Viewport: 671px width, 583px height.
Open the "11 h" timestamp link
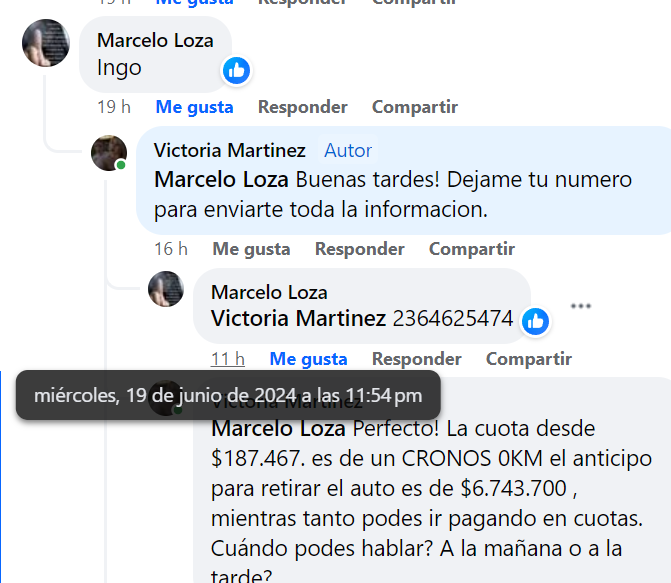228,359
